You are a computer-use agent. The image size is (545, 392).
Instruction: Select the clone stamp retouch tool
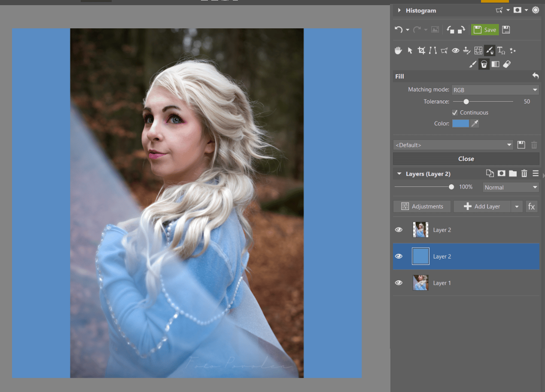click(467, 51)
